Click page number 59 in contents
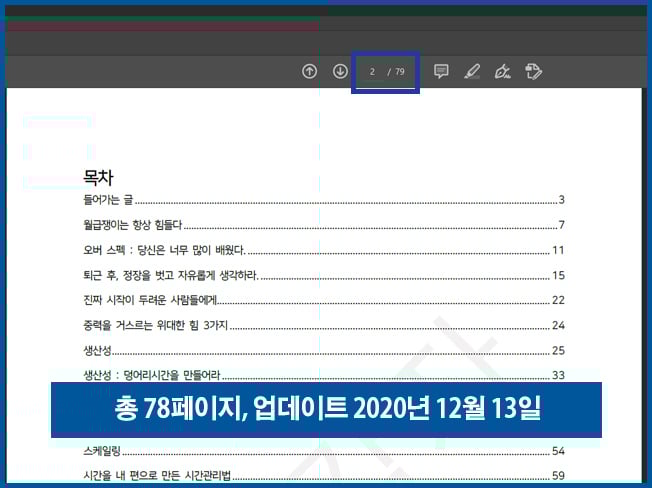This screenshot has height=488, width=652. point(558,475)
